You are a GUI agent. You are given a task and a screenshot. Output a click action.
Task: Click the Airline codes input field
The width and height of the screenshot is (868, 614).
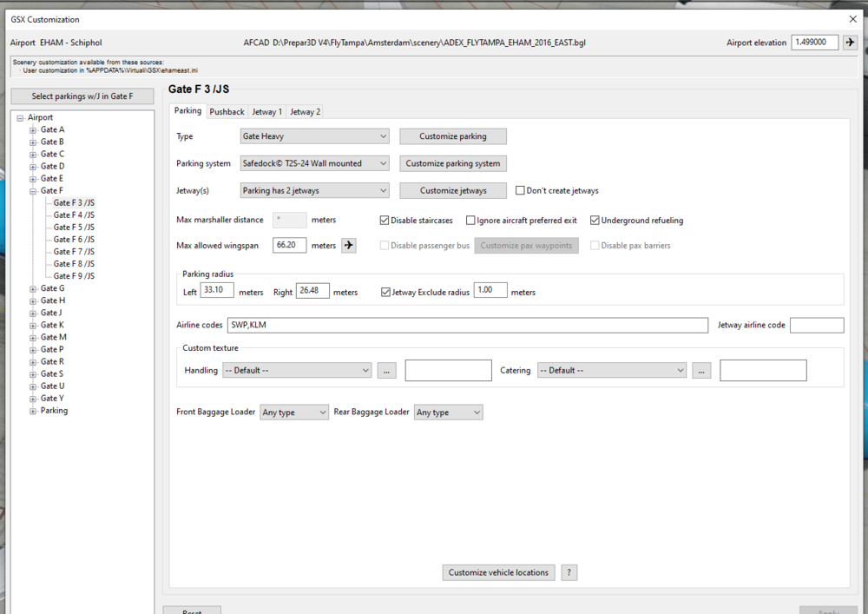pyautogui.click(x=467, y=325)
